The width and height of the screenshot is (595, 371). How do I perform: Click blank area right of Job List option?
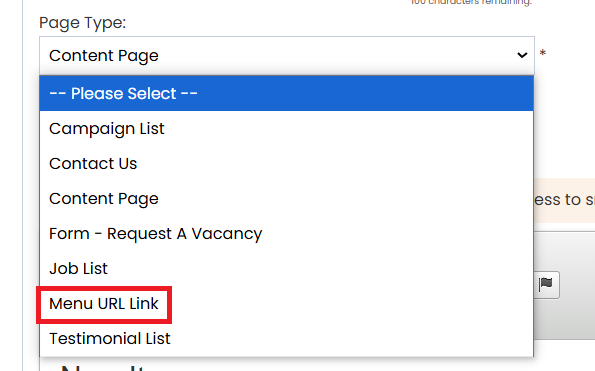(321, 268)
